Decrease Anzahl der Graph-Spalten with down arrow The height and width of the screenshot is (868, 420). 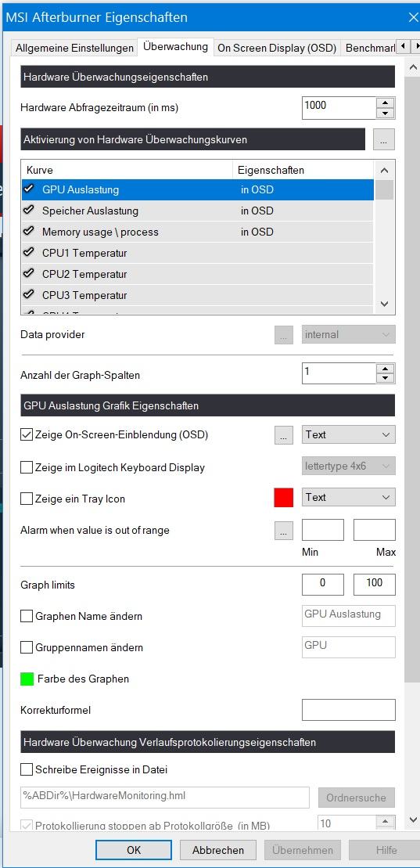pos(385,379)
